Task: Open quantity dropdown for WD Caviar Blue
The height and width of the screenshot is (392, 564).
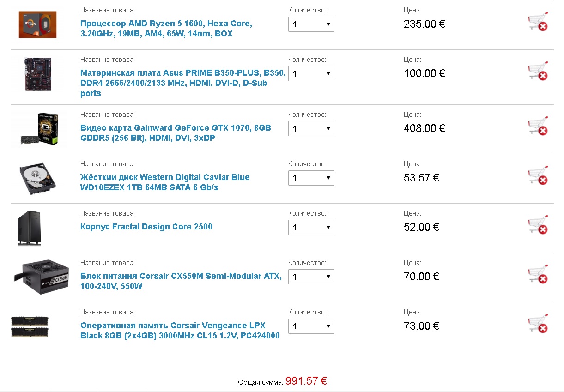Action: [311, 178]
